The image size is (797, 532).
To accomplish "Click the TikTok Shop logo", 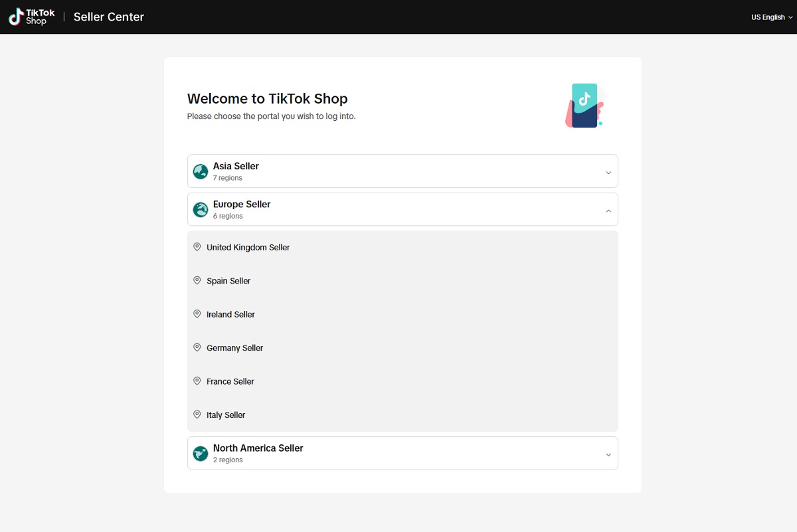I will tap(32, 17).
